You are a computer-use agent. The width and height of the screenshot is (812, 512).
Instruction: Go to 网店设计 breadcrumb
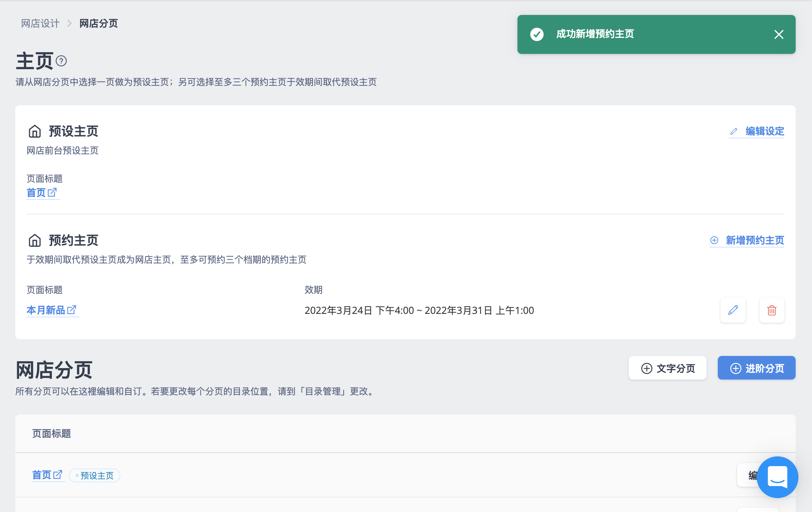(x=40, y=24)
